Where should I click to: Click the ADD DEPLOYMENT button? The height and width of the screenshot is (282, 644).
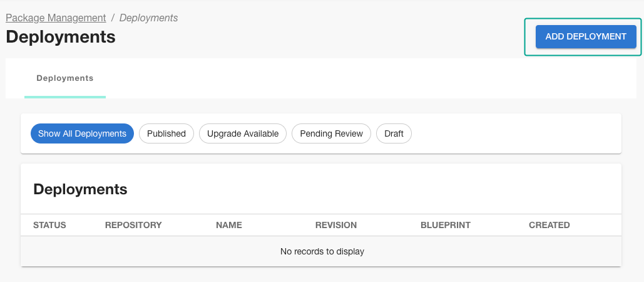[585, 37]
